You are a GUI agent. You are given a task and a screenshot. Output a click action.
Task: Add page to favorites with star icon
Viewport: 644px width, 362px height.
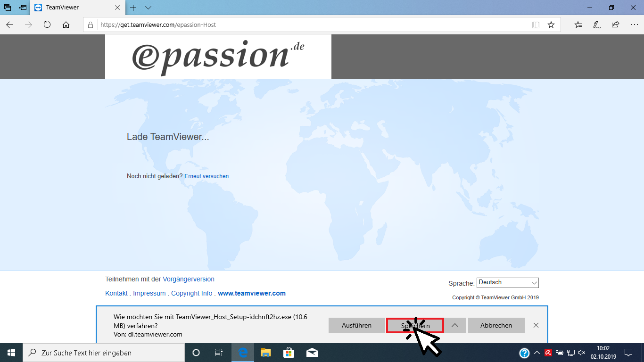551,25
